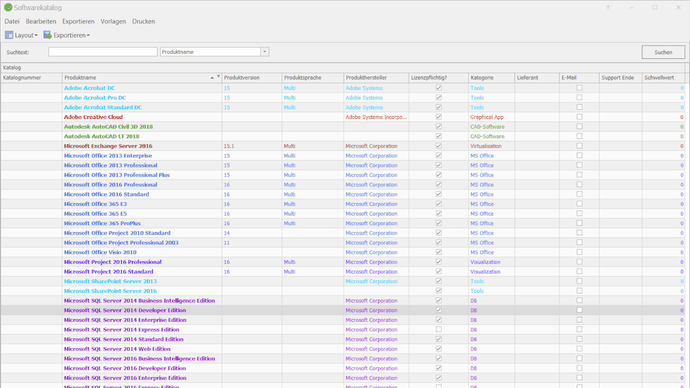This screenshot has height=388, width=690.
Task: Select the Microsoft Exchange Server 2016 row
Action: pos(342,146)
